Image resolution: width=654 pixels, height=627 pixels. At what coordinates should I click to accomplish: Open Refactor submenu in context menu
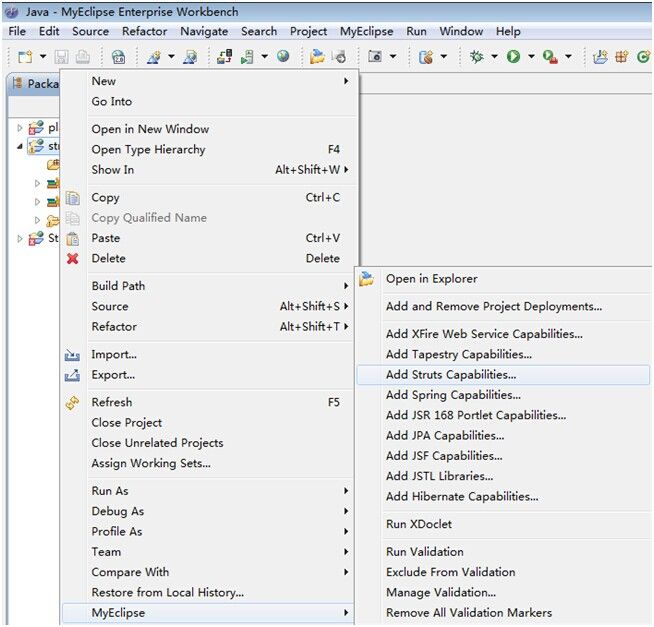coord(209,327)
